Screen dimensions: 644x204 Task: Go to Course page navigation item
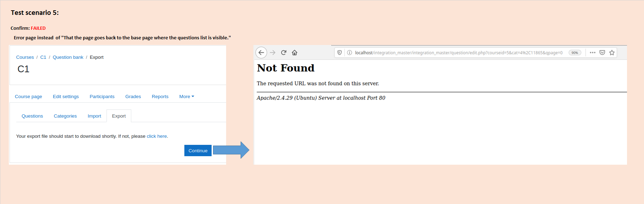tap(28, 96)
